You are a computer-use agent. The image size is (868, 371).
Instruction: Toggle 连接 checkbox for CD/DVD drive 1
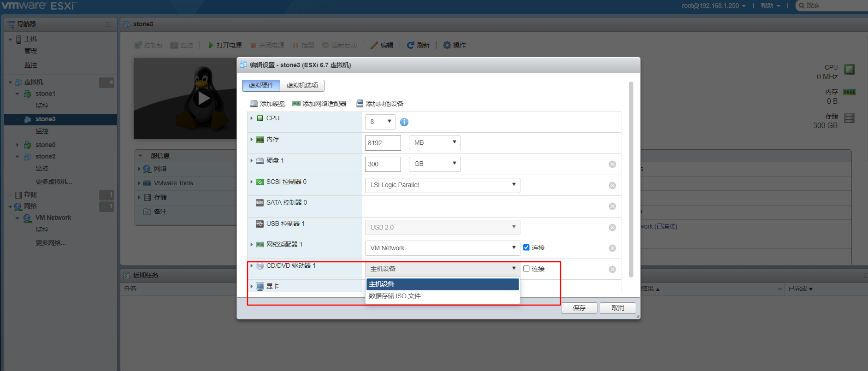tap(526, 269)
